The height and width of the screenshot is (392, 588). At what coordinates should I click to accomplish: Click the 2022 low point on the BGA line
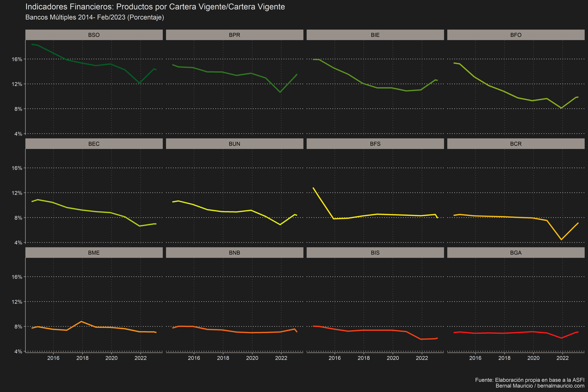point(562,338)
